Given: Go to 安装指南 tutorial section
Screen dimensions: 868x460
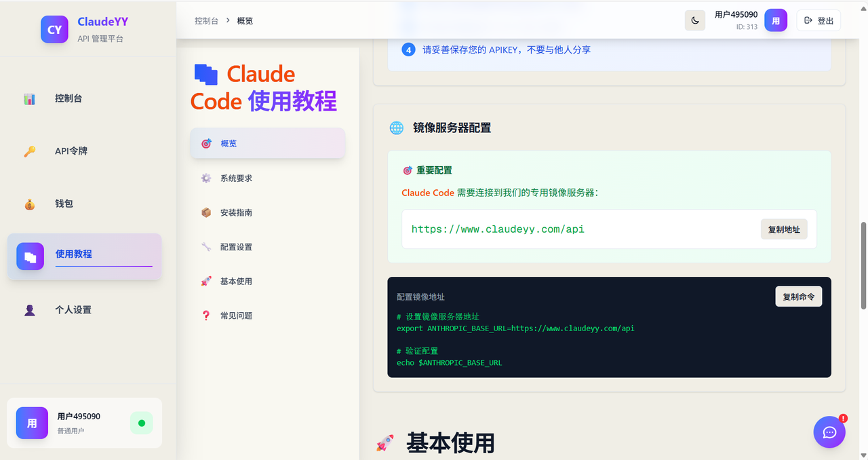Looking at the screenshot, I should (267, 212).
